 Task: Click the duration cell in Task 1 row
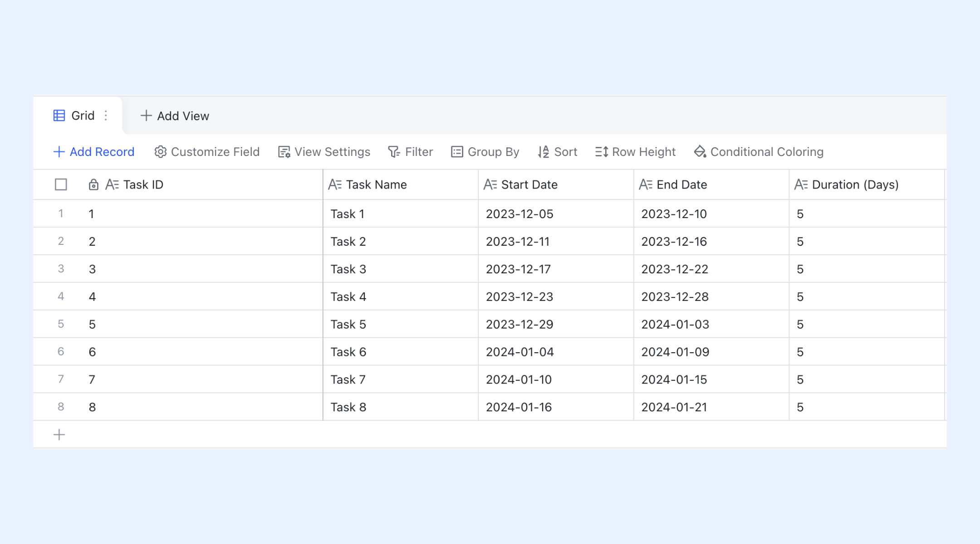pyautogui.click(x=867, y=214)
